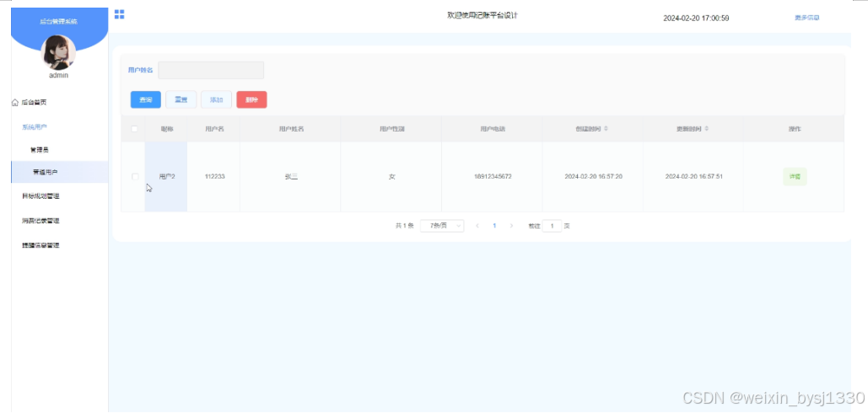Open 消费记录管理 in the sidebar
Image resolution: width=868 pixels, height=413 pixels.
pos(40,221)
